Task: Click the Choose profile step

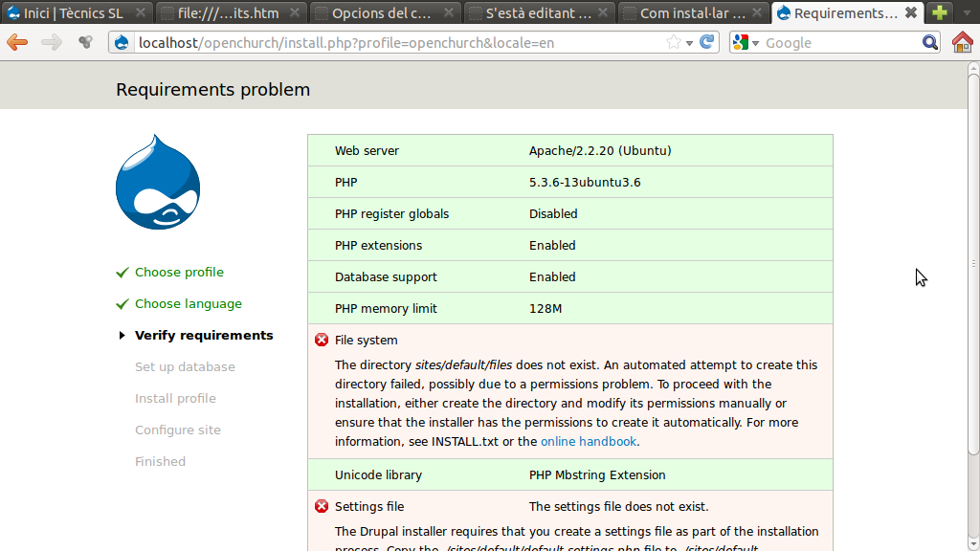Action: 179,272
